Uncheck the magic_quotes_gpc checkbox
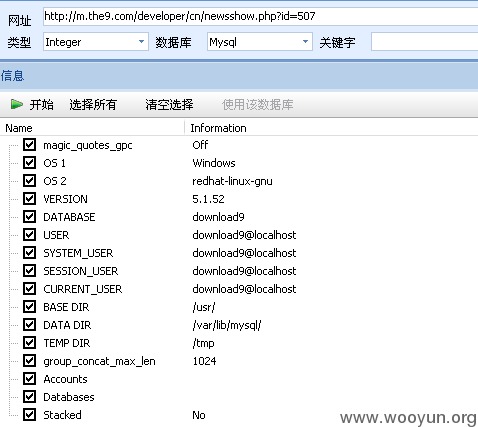The width and height of the screenshot is (478, 427). click(x=29, y=145)
